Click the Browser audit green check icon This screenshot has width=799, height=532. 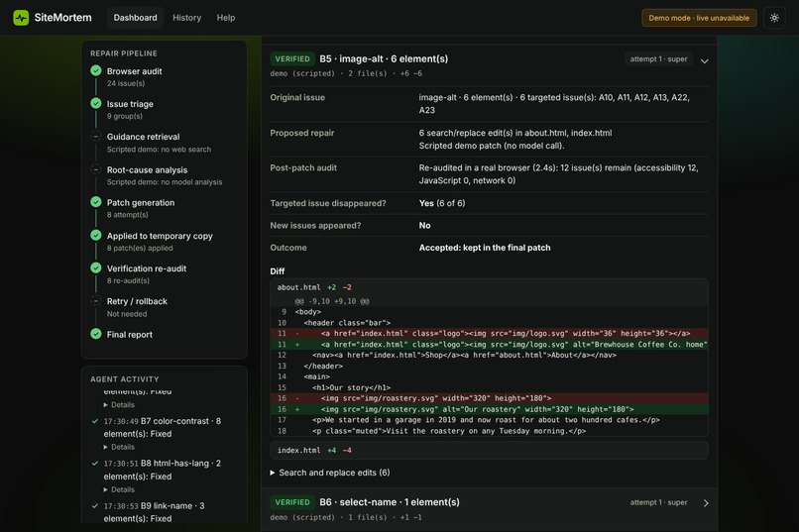pyautogui.click(x=96, y=70)
